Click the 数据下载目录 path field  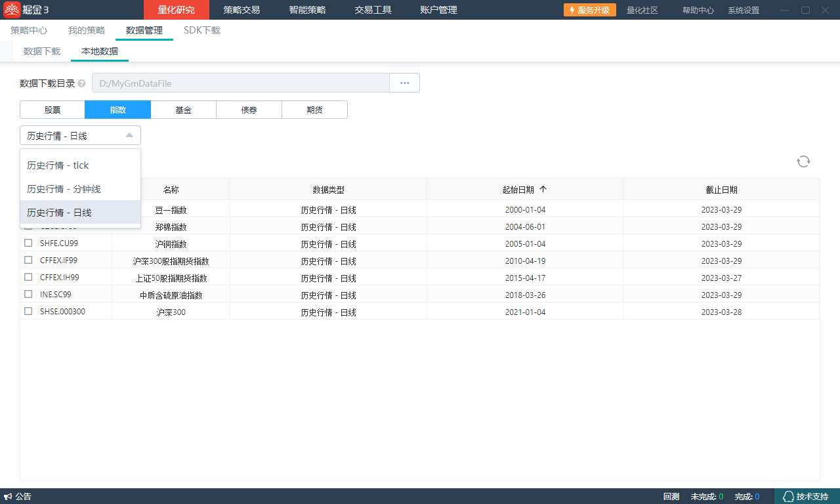(240, 83)
